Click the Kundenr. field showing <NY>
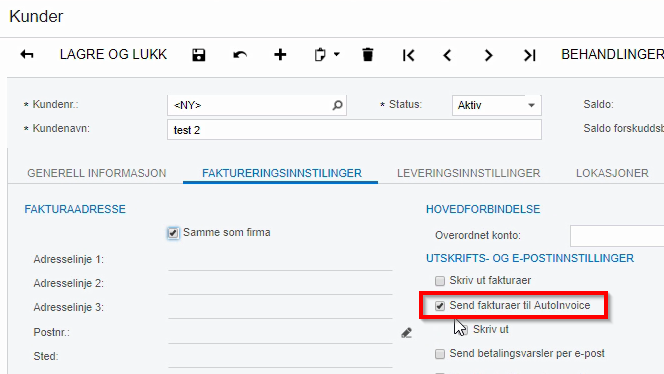This screenshot has width=664, height=374. coord(257,105)
